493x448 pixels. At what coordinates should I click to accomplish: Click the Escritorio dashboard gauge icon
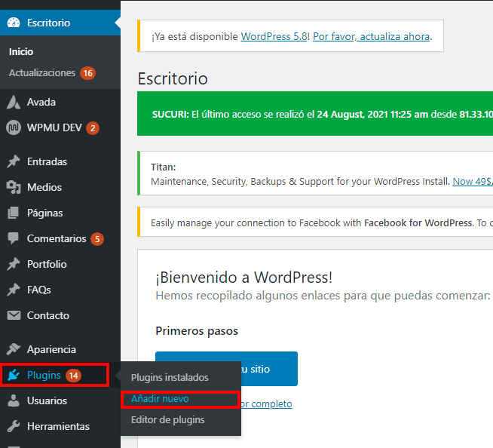(14, 23)
